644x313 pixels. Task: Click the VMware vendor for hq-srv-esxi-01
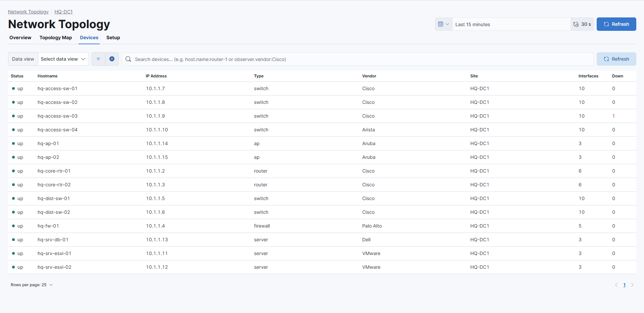371,253
